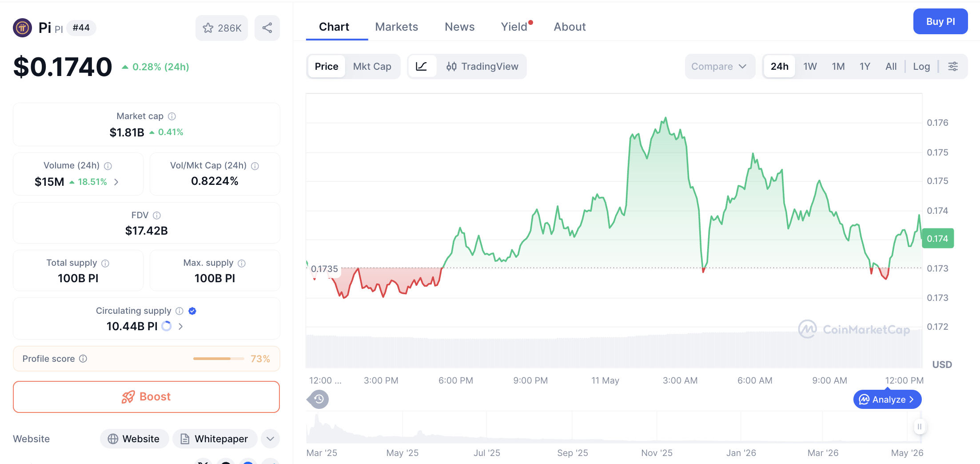Switch to TradingView chart mode
The width and height of the screenshot is (980, 464).
[x=482, y=67]
